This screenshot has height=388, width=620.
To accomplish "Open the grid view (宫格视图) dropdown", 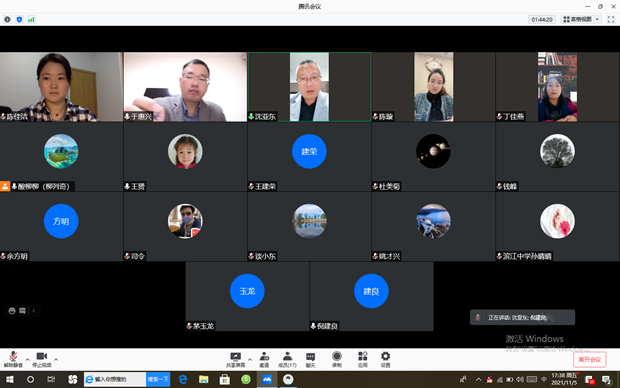I will (581, 19).
